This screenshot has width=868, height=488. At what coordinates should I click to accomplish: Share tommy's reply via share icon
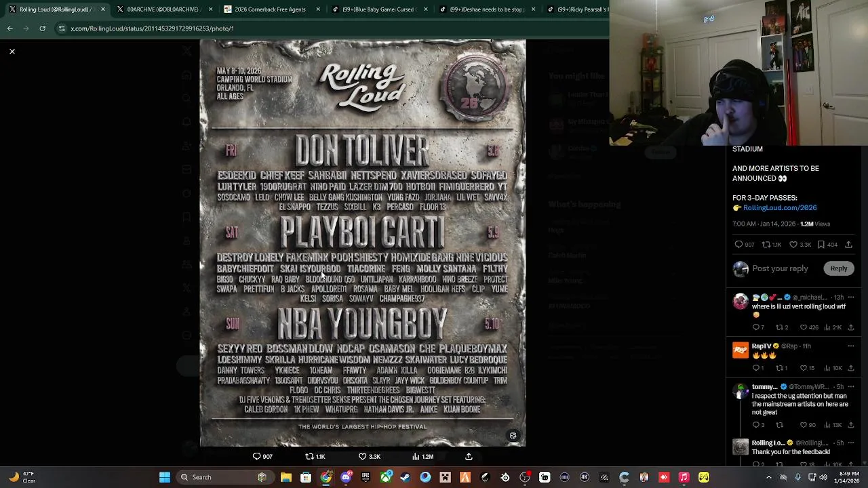(851, 425)
